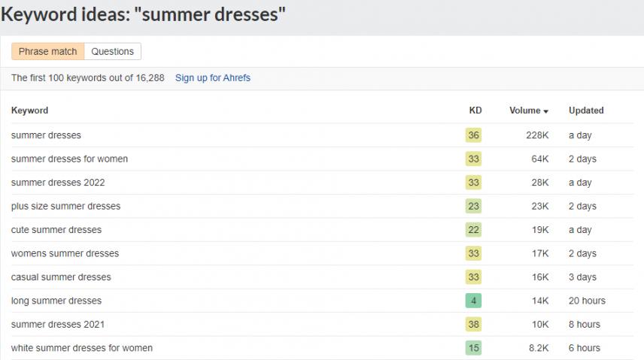Open "casual summer dresses" keyword
The image size is (644, 360).
click(61, 277)
